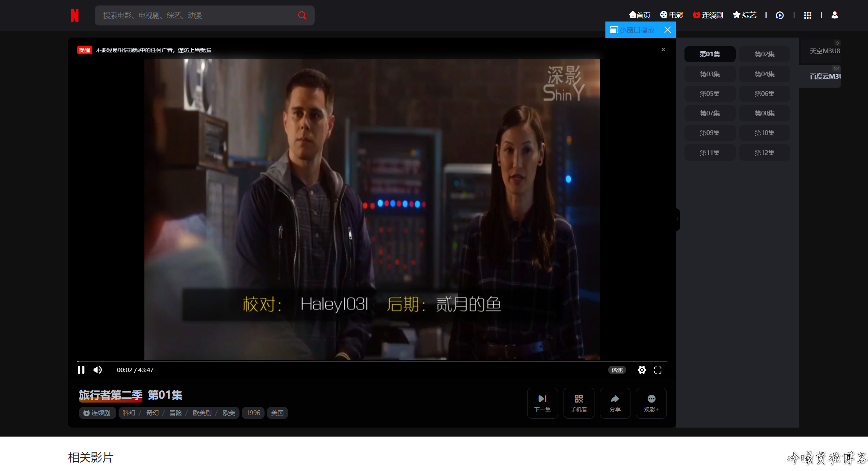Viewport: 868px width, 471px height.
Task: Click the 1996 year tag
Action: (x=253, y=413)
